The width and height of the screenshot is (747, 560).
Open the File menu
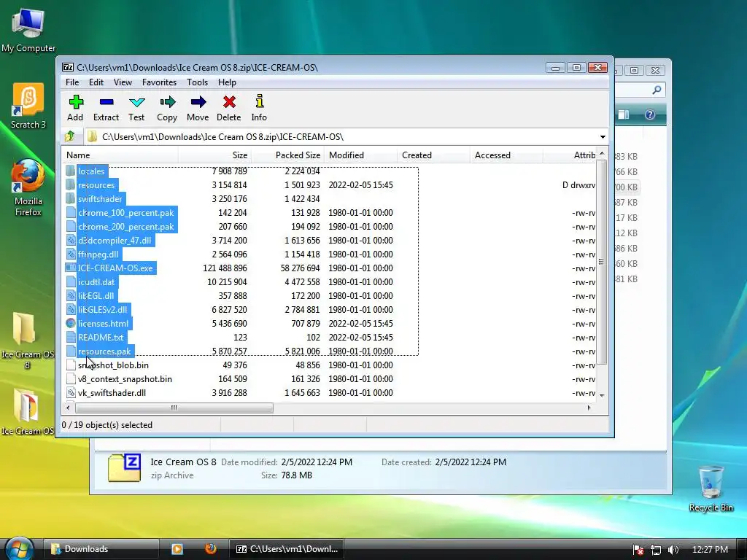click(x=72, y=82)
